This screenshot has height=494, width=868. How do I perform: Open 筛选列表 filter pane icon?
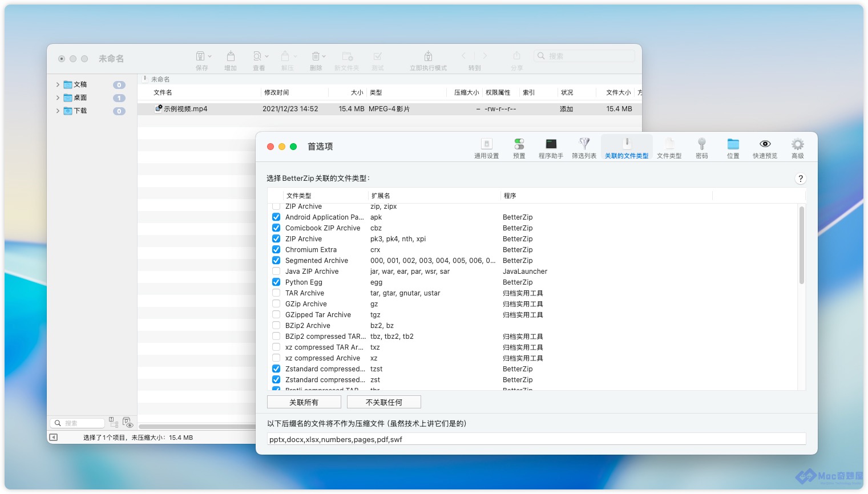coord(584,144)
